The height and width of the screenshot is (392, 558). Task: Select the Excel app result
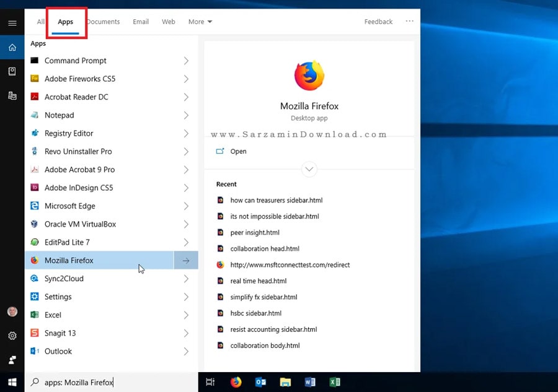pos(99,315)
